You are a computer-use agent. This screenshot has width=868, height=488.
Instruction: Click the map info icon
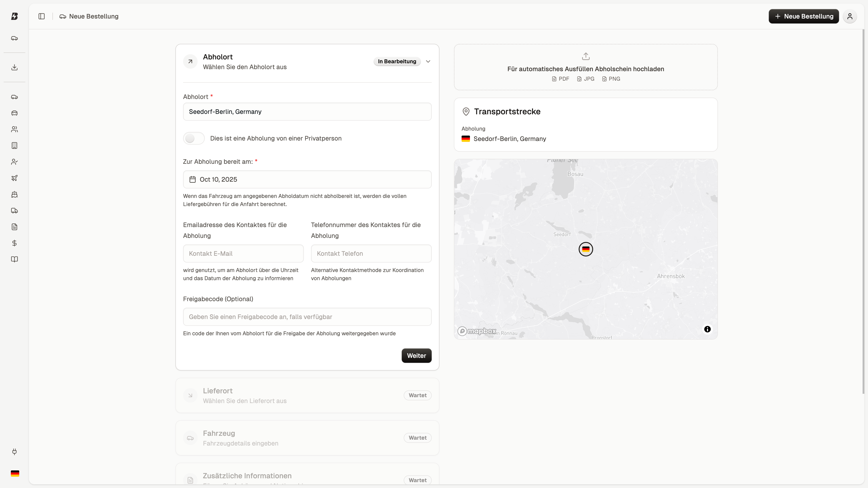[x=707, y=329]
